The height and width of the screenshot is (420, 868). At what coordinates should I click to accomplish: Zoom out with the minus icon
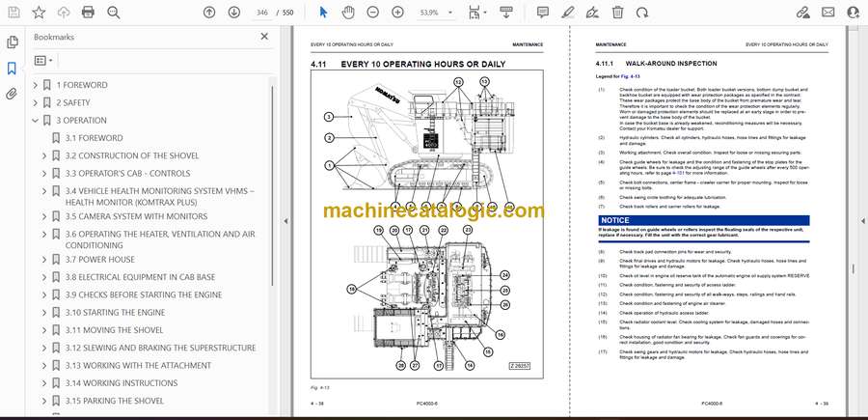pyautogui.click(x=373, y=13)
